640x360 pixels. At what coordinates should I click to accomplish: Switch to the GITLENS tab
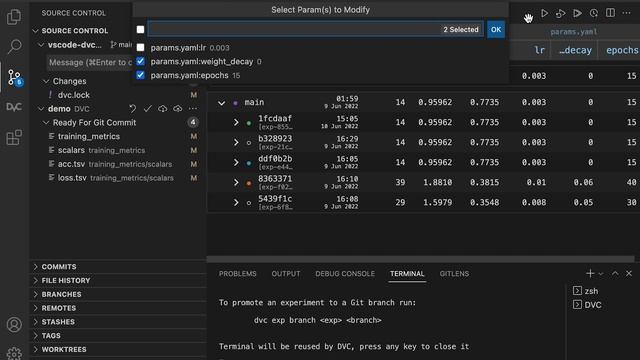tap(454, 273)
